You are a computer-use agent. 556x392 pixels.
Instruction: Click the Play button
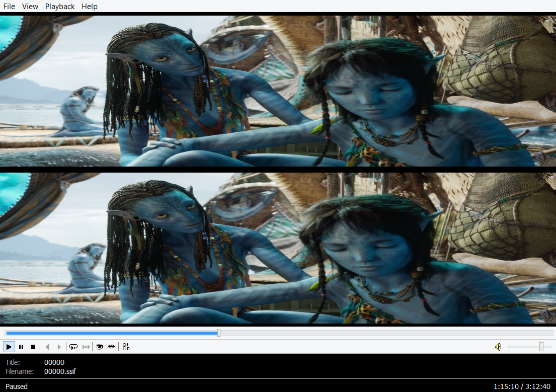click(9, 347)
